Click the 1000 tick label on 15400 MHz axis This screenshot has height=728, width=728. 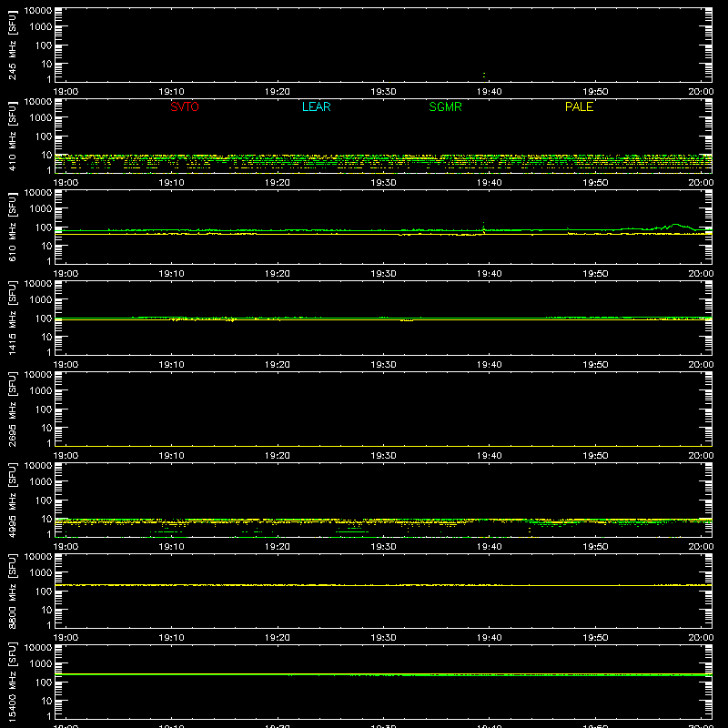pyautogui.click(x=41, y=664)
